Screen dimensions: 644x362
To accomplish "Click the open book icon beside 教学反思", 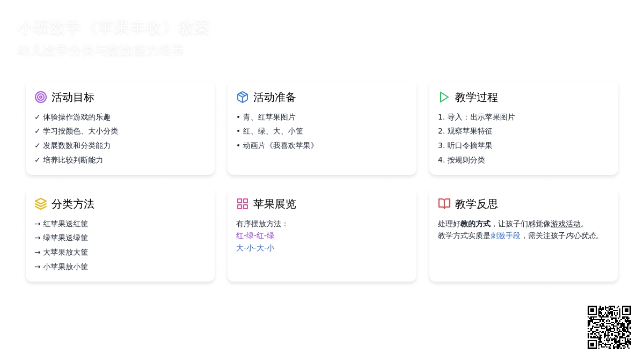I will [x=444, y=204].
